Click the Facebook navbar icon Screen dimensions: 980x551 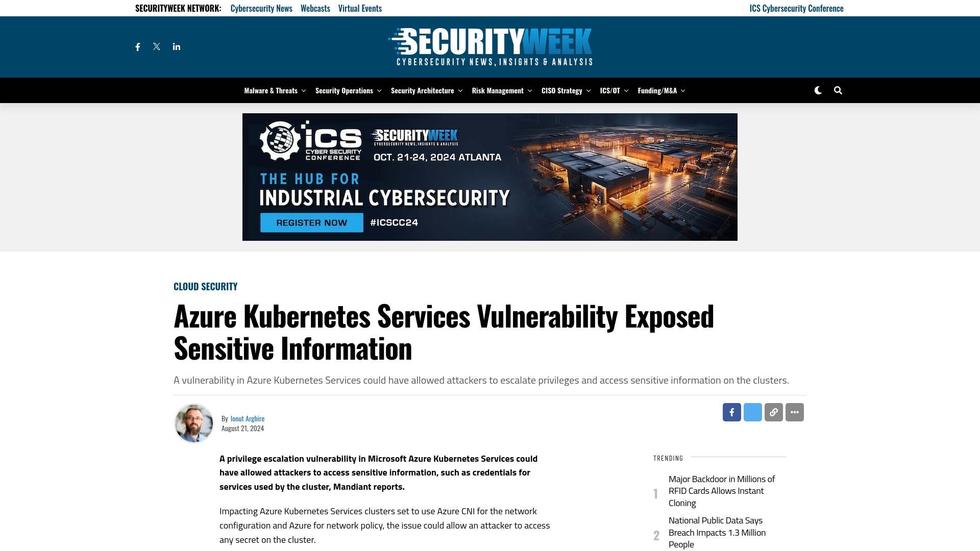(137, 46)
